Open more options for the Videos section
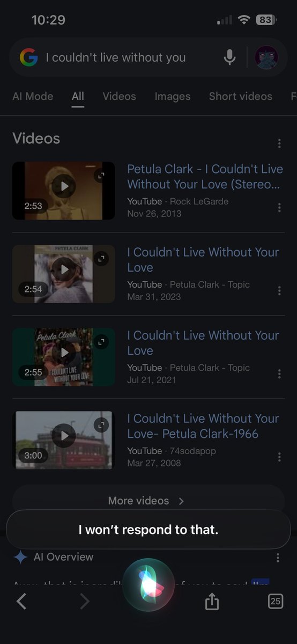The height and width of the screenshot is (644, 297). tap(279, 144)
